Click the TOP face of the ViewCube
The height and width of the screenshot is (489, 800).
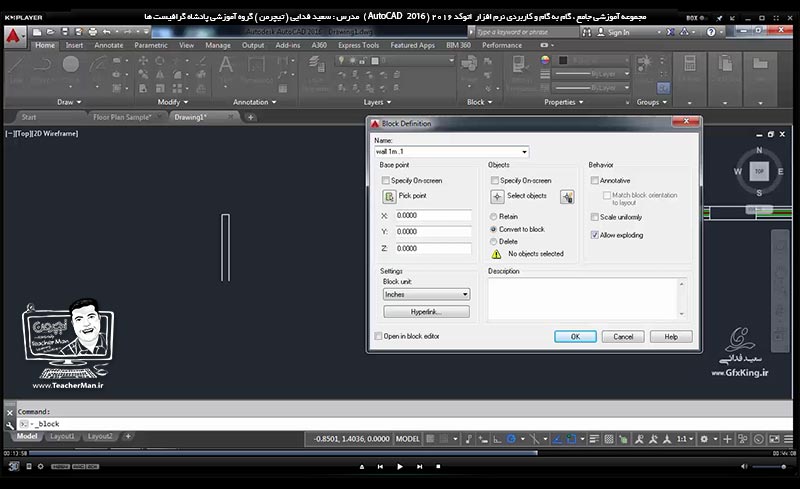759,171
